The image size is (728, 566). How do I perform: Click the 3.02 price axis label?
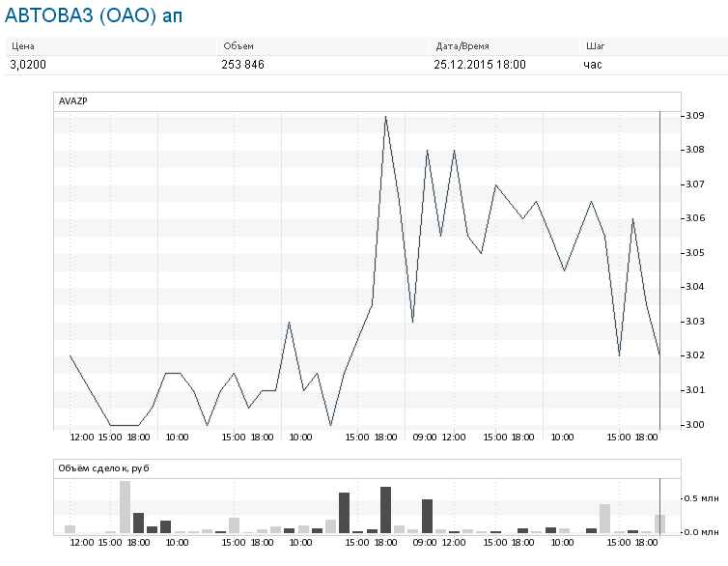pyautogui.click(x=695, y=355)
